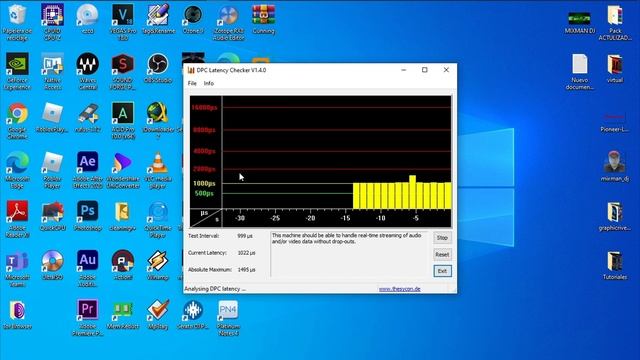Click the Absolute Maximum latency value

tap(246, 270)
